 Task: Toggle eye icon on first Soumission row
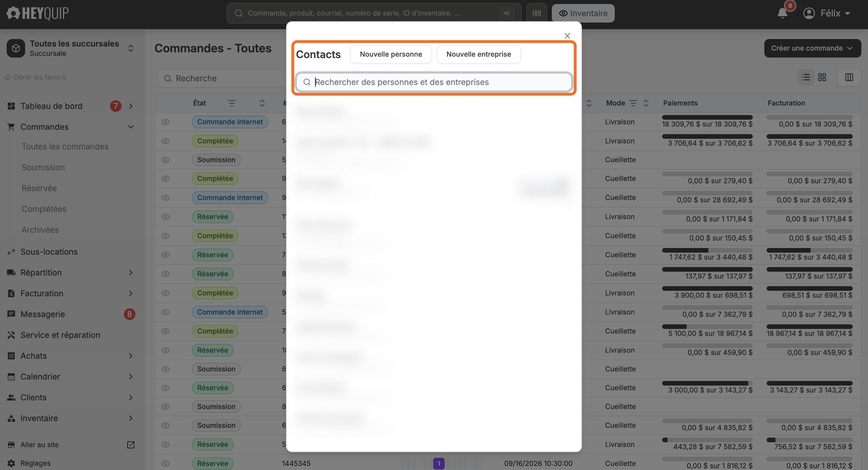coord(165,160)
